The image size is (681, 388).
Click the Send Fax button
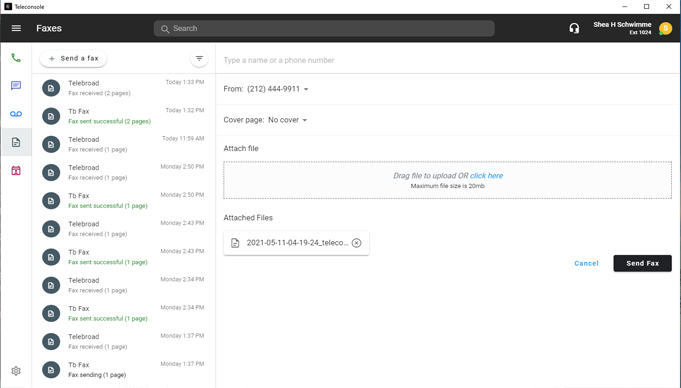(642, 263)
